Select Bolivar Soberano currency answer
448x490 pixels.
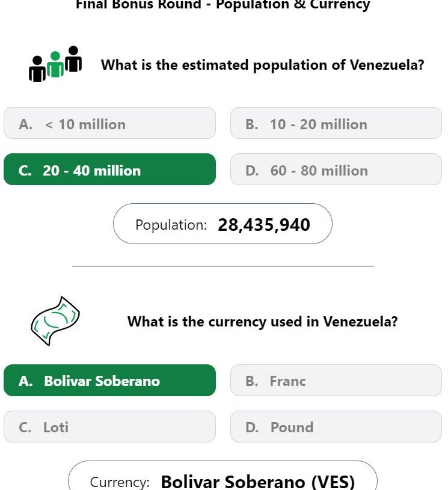point(109,381)
